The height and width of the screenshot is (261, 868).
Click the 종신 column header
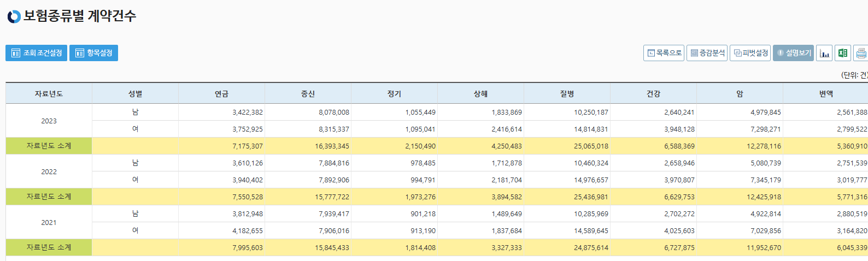click(x=308, y=93)
